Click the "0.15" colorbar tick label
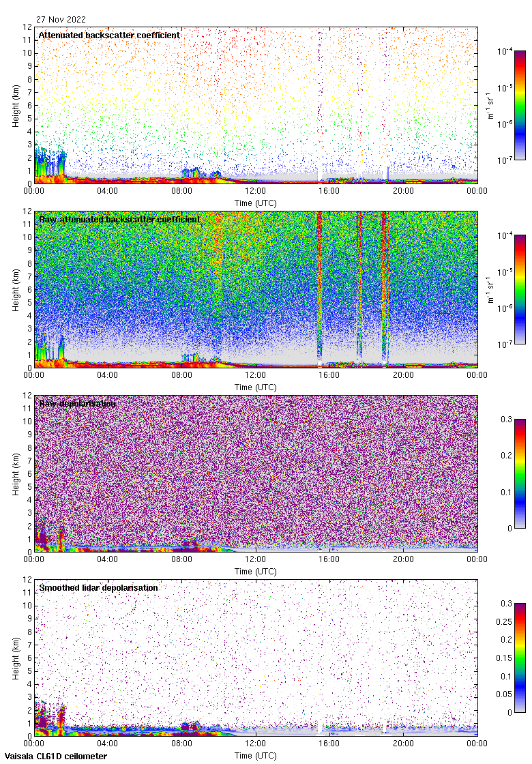Screen dimensions: 532x764 [x=504, y=658]
